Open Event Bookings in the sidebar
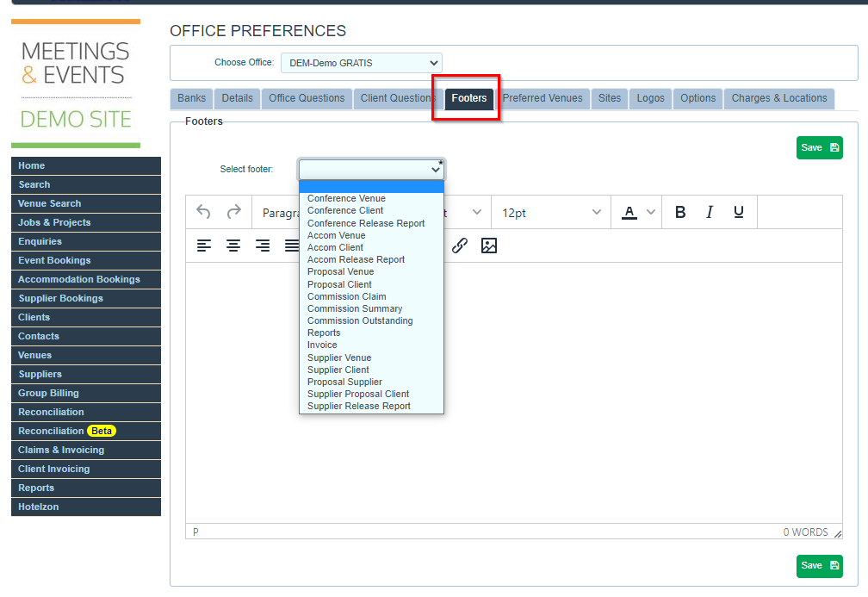 click(x=86, y=260)
